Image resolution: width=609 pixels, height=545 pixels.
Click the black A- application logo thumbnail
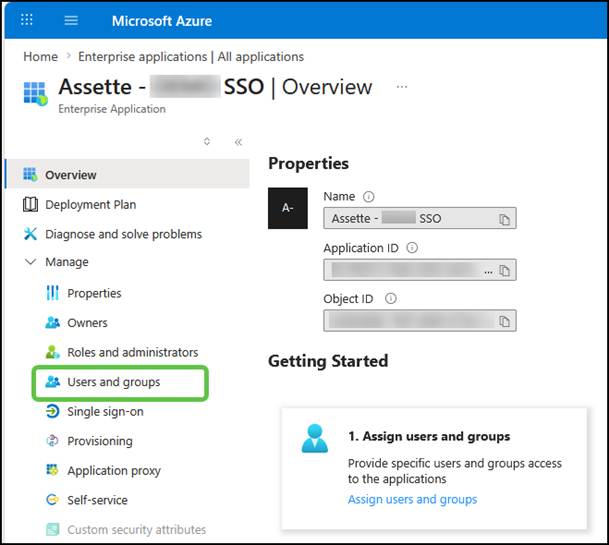(288, 208)
